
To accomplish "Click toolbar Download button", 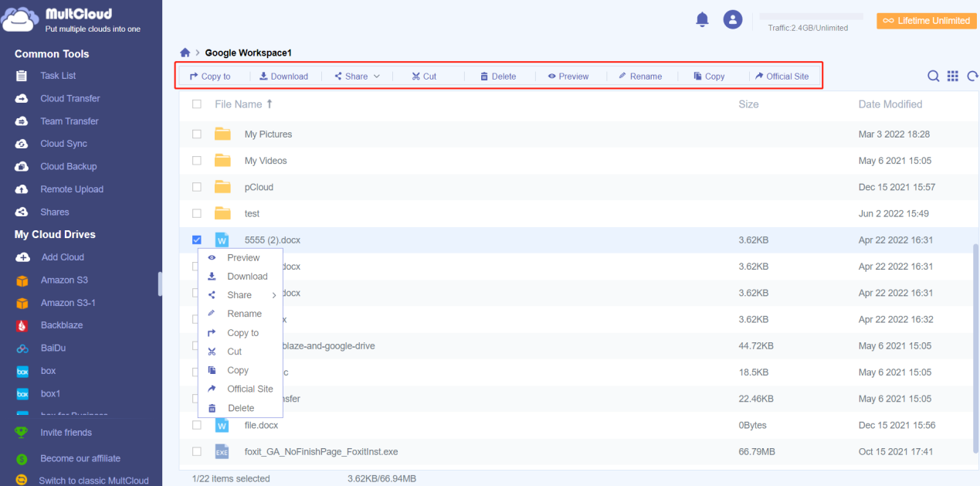I will pos(283,76).
